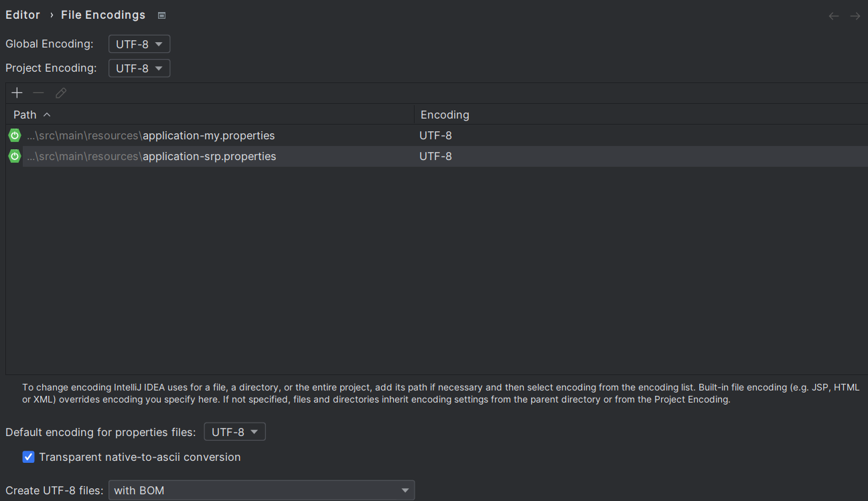
Task: Open the Global Encoding dropdown
Action: [x=139, y=44]
